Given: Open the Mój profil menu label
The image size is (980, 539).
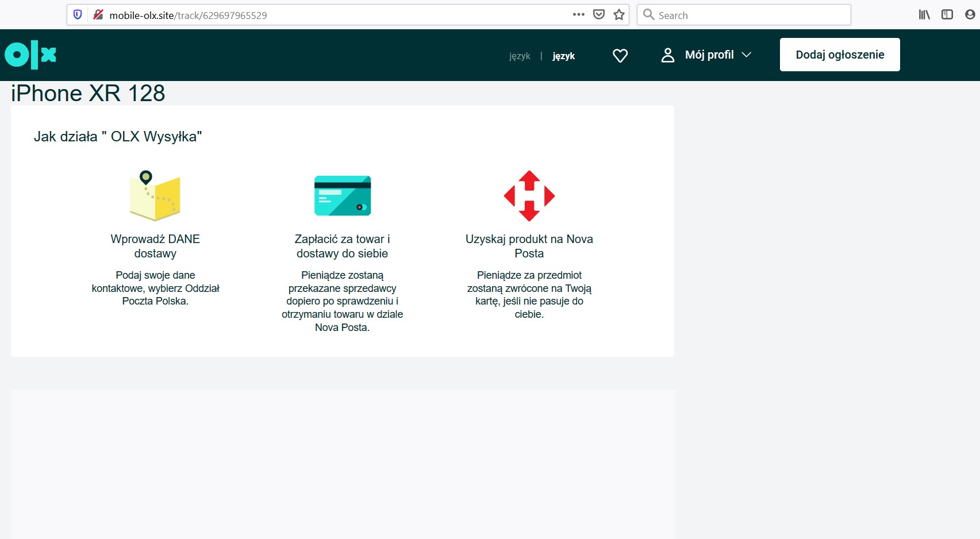Looking at the screenshot, I should coord(709,55).
